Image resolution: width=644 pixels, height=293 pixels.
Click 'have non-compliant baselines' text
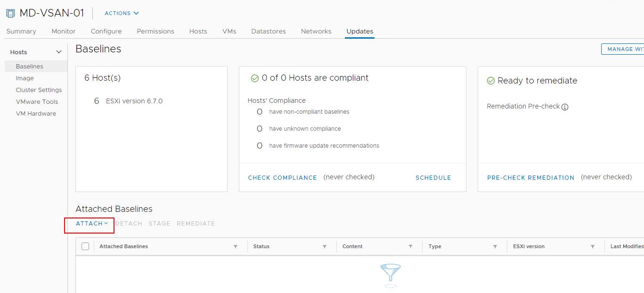309,112
